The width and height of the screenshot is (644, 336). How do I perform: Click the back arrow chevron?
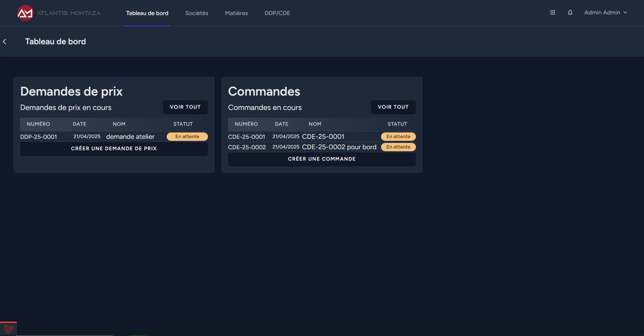pyautogui.click(x=5, y=42)
